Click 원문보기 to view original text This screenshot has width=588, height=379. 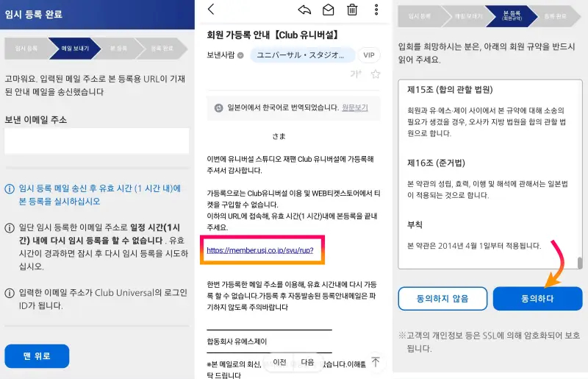click(355, 107)
